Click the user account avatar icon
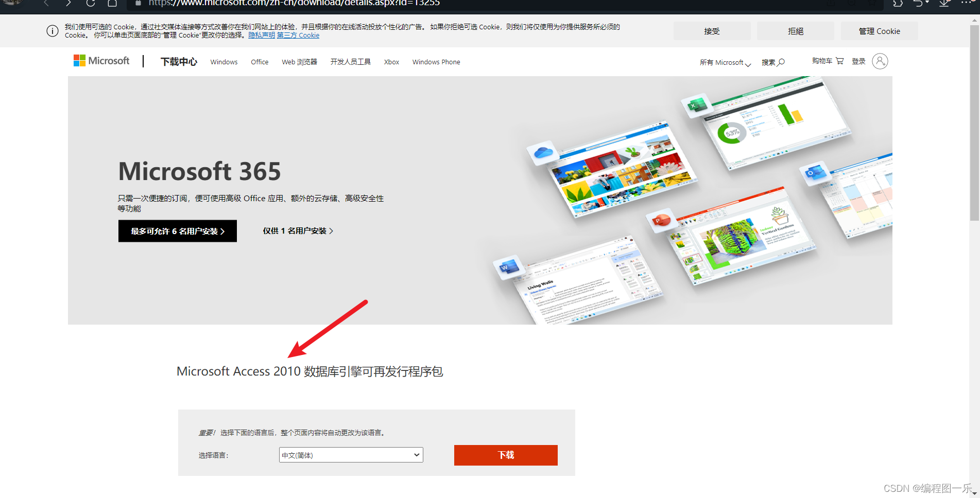Image resolution: width=980 pixels, height=498 pixels. tap(880, 61)
